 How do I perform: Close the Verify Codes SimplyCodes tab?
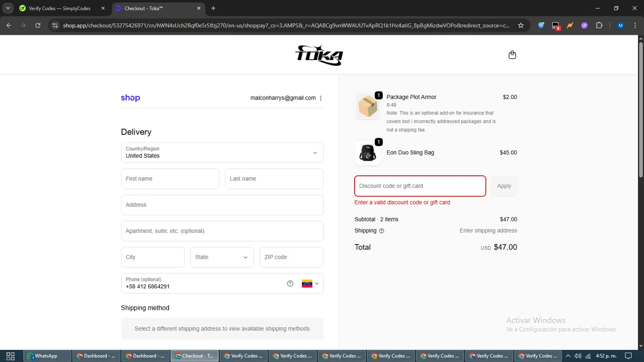[103, 8]
